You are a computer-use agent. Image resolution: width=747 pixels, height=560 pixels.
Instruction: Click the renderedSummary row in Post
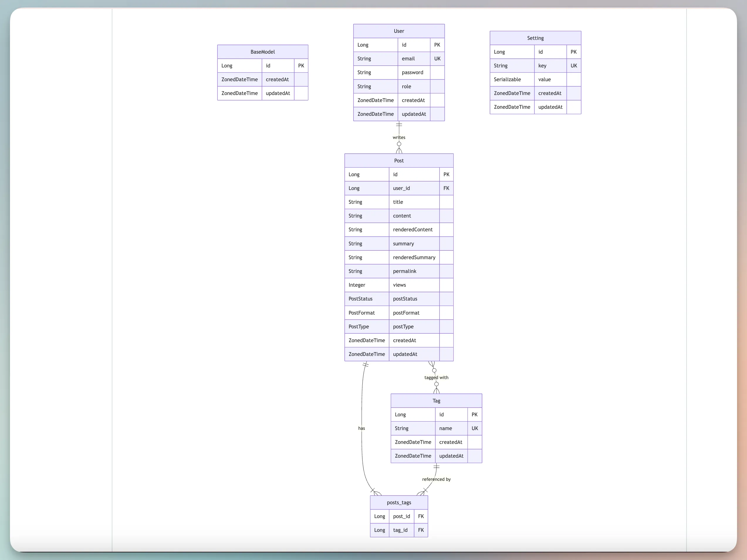click(414, 257)
